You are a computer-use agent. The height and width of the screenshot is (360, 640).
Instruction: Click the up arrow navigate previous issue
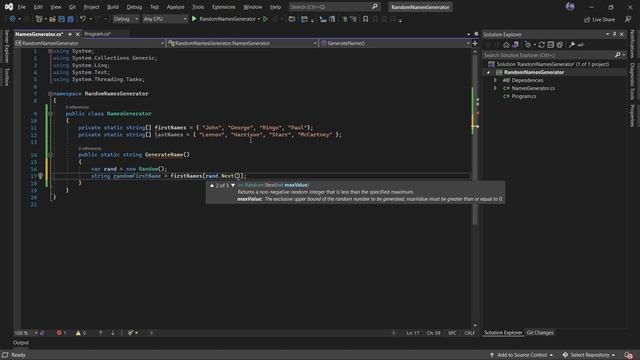[x=100, y=333]
